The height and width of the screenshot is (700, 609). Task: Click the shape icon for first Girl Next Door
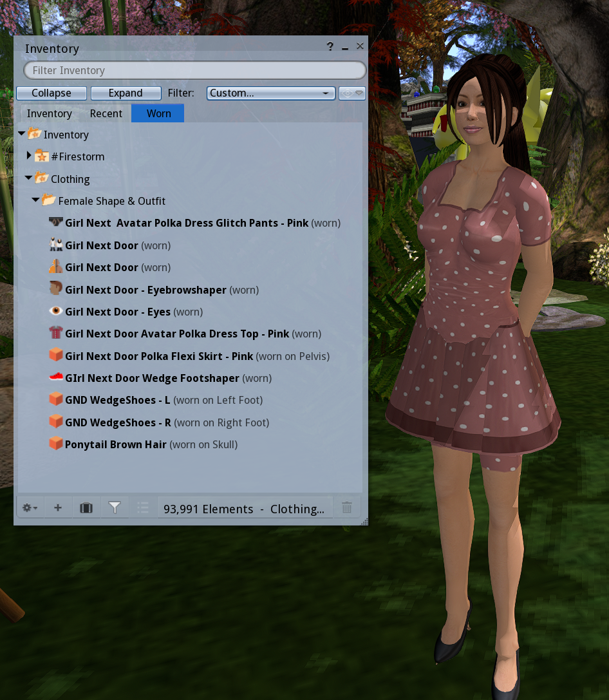click(x=56, y=244)
